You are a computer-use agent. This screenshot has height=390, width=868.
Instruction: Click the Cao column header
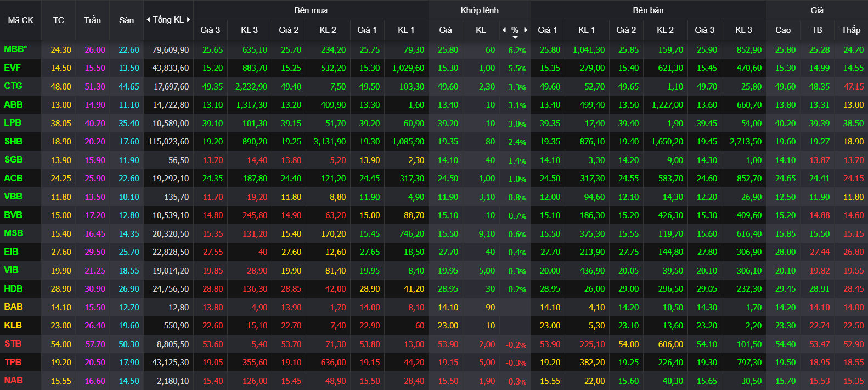[x=783, y=30]
